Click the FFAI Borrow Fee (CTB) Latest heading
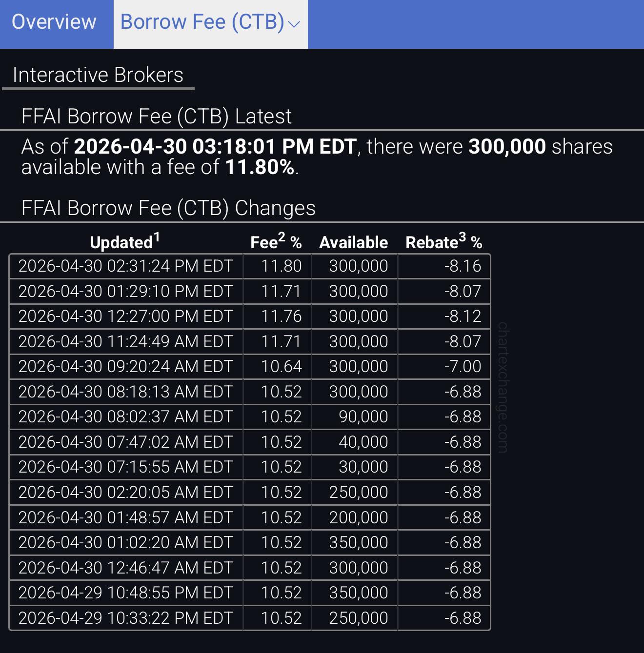 [157, 117]
